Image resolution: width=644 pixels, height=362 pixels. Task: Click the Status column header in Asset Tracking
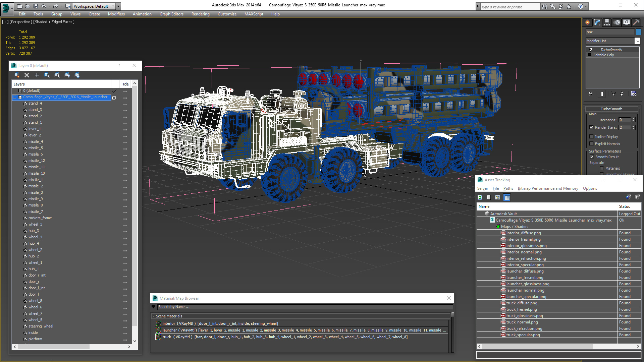point(629,206)
